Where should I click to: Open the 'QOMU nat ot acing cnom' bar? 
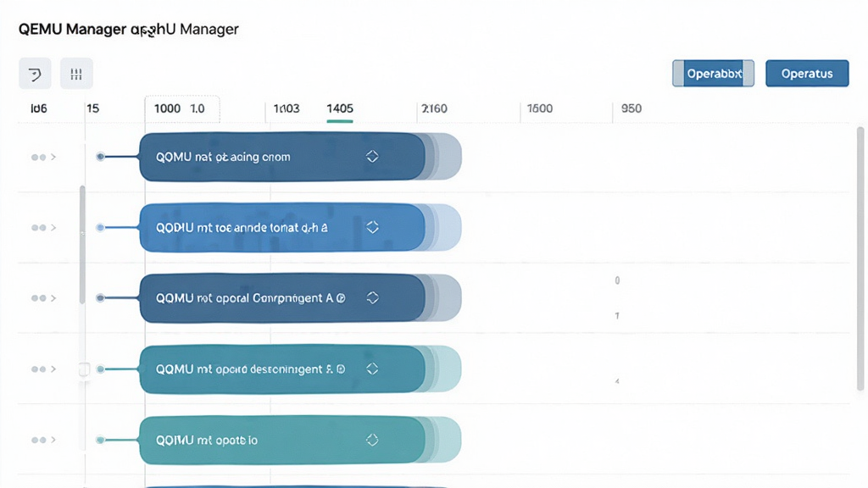(x=282, y=157)
